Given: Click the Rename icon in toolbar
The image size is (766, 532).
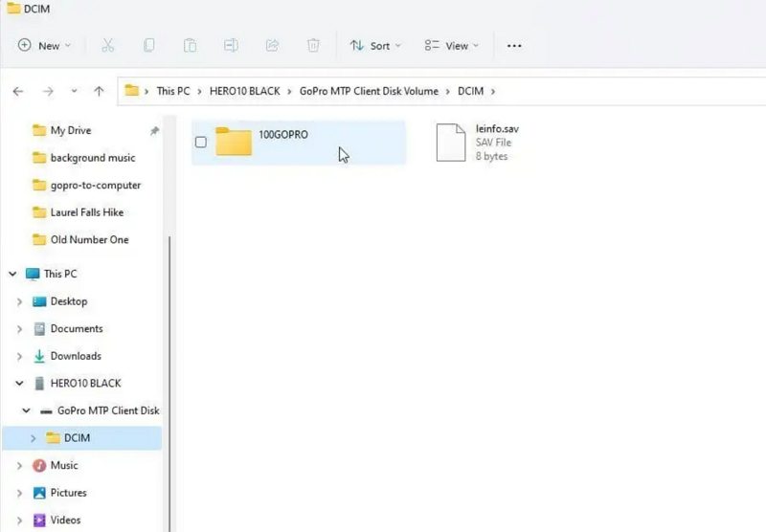Looking at the screenshot, I should click(231, 45).
